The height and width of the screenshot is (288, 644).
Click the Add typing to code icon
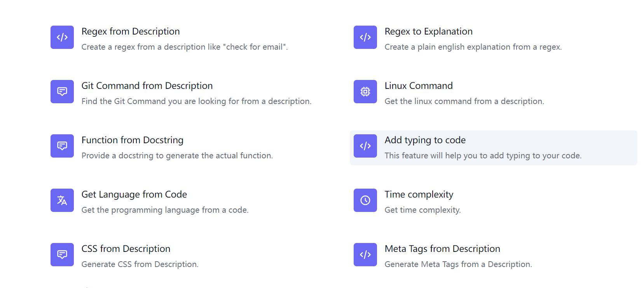click(365, 146)
